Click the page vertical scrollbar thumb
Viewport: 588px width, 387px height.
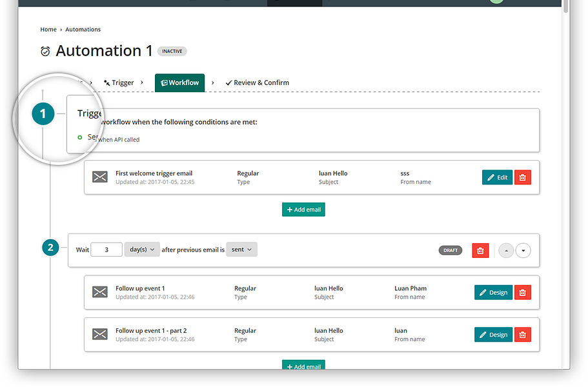tap(565, 6)
